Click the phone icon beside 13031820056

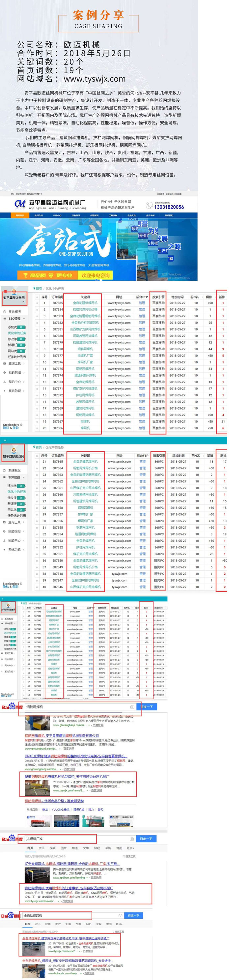(x=149, y=206)
